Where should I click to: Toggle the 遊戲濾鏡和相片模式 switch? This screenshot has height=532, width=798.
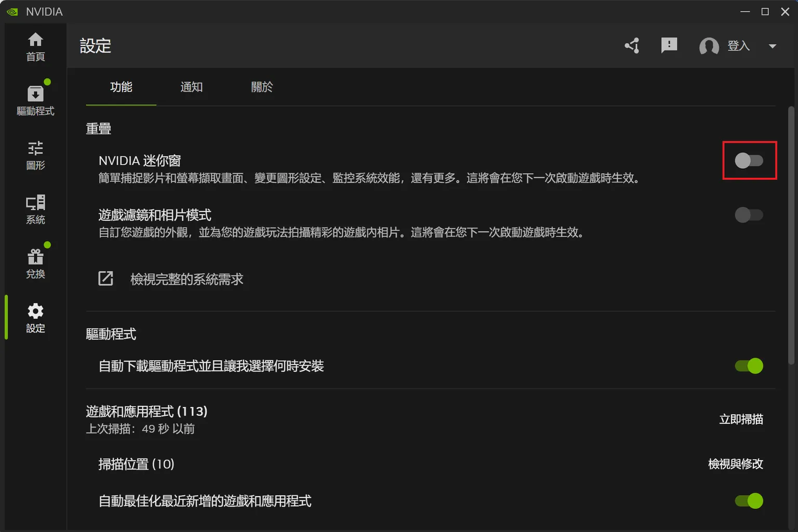coord(749,215)
